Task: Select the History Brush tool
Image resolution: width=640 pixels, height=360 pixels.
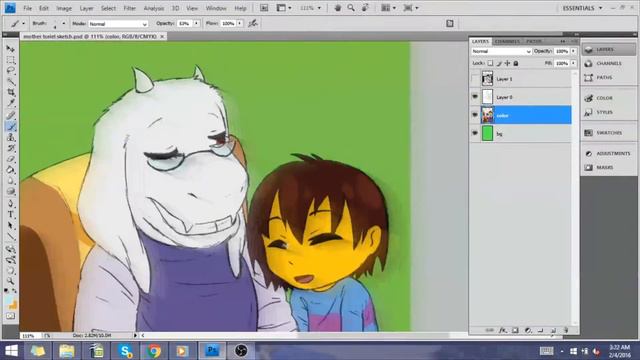Action: 11,148
